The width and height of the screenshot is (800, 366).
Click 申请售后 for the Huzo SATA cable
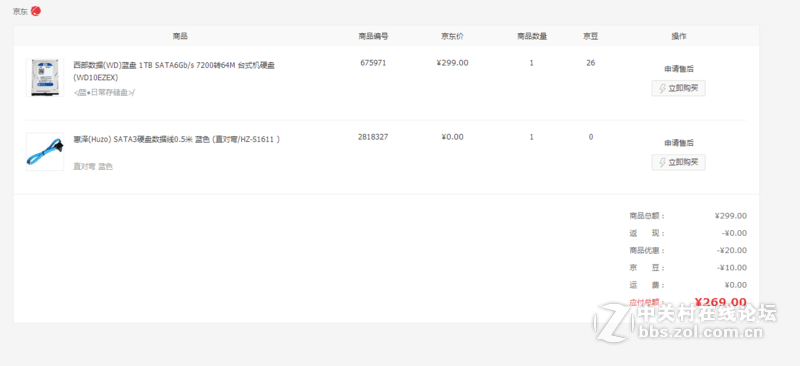pos(679,143)
